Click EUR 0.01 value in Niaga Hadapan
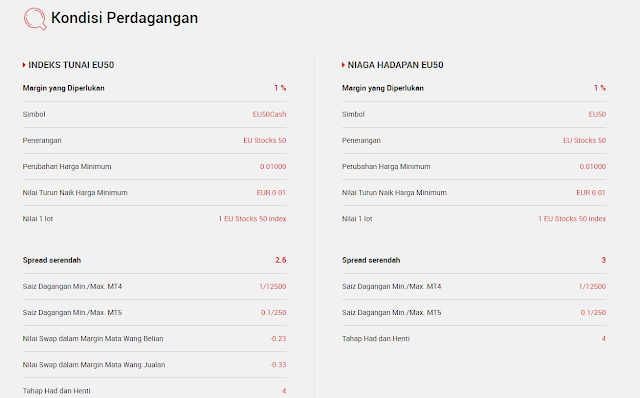 [591, 193]
